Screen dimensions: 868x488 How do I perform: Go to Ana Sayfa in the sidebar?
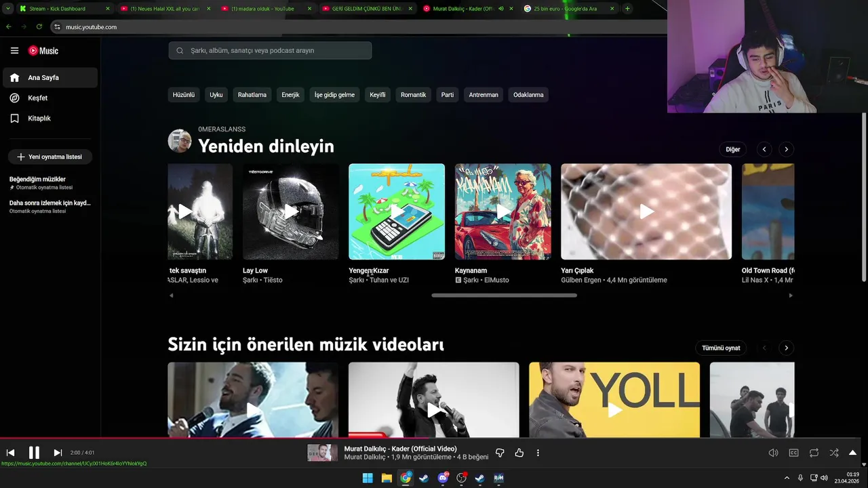tap(50, 78)
